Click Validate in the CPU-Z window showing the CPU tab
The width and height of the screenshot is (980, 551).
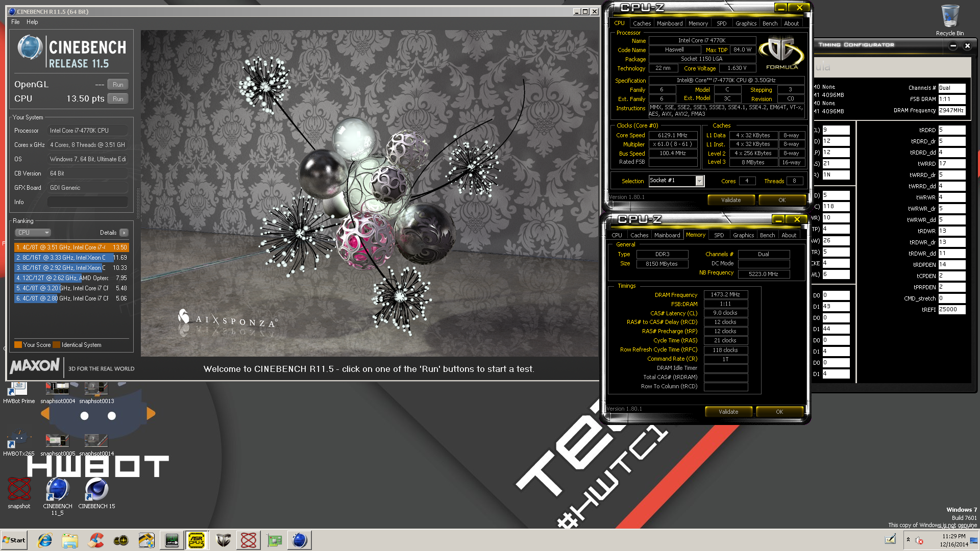tap(731, 200)
